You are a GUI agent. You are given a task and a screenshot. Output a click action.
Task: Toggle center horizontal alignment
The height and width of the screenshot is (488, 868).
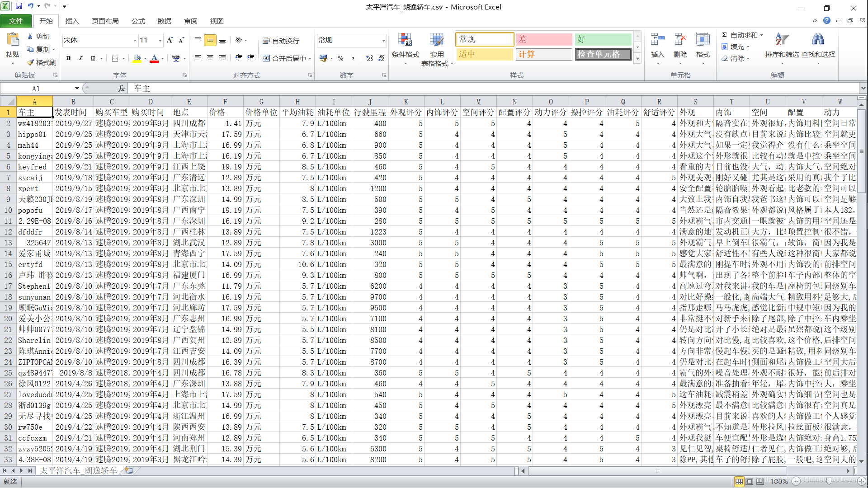click(210, 58)
